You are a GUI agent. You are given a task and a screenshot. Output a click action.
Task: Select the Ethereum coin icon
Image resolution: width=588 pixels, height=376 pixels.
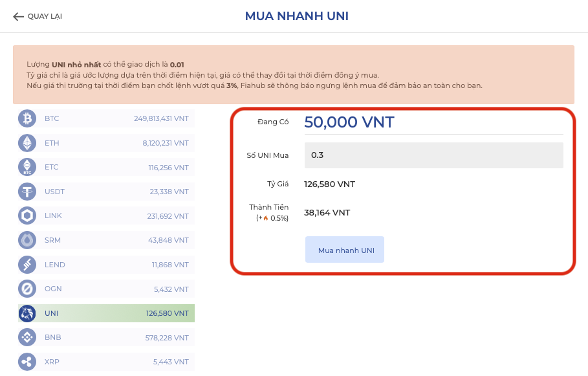(x=27, y=143)
